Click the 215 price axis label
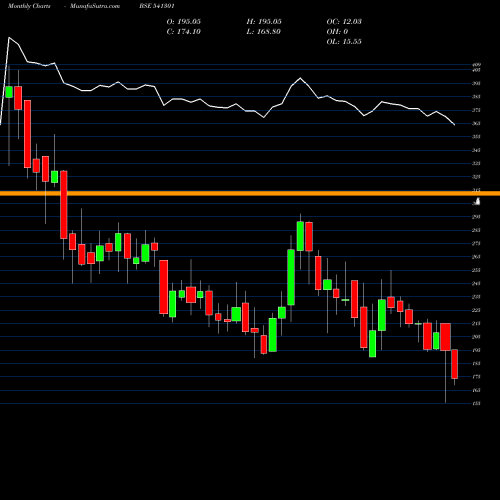 (x=477, y=323)
